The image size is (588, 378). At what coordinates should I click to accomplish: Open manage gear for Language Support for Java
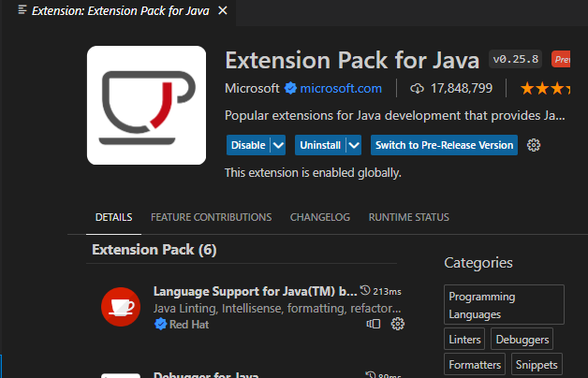[x=398, y=324]
